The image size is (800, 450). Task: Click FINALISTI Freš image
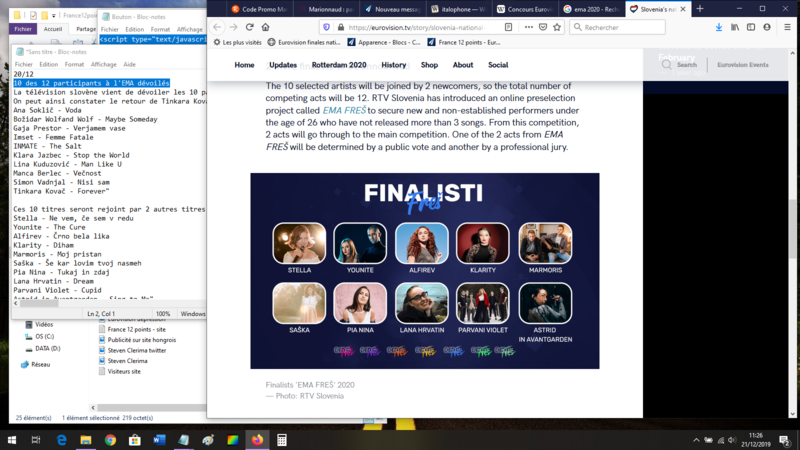tap(425, 271)
